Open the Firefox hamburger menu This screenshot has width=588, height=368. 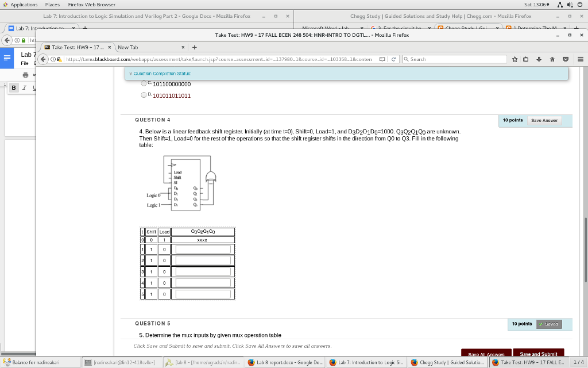(581, 59)
